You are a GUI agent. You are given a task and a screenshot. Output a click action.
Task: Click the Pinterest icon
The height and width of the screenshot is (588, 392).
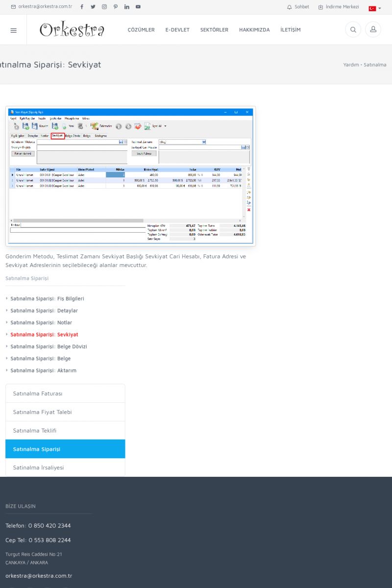pyautogui.click(x=116, y=7)
